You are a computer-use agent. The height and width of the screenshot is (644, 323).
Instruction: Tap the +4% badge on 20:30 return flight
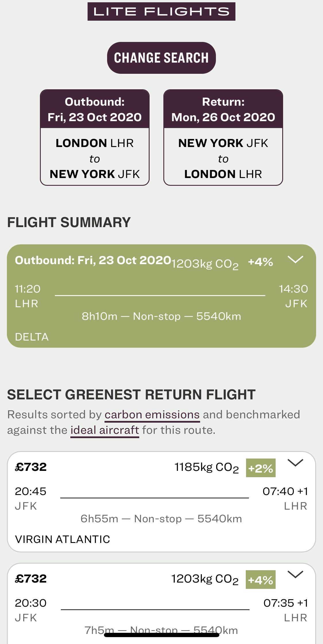(x=260, y=580)
